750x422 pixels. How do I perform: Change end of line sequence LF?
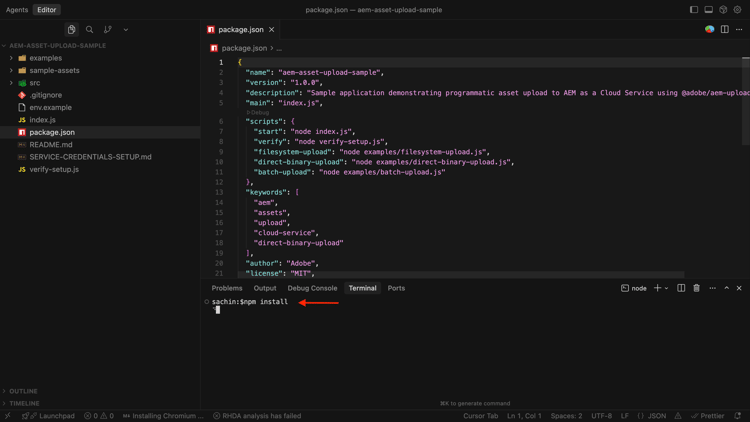pyautogui.click(x=625, y=416)
